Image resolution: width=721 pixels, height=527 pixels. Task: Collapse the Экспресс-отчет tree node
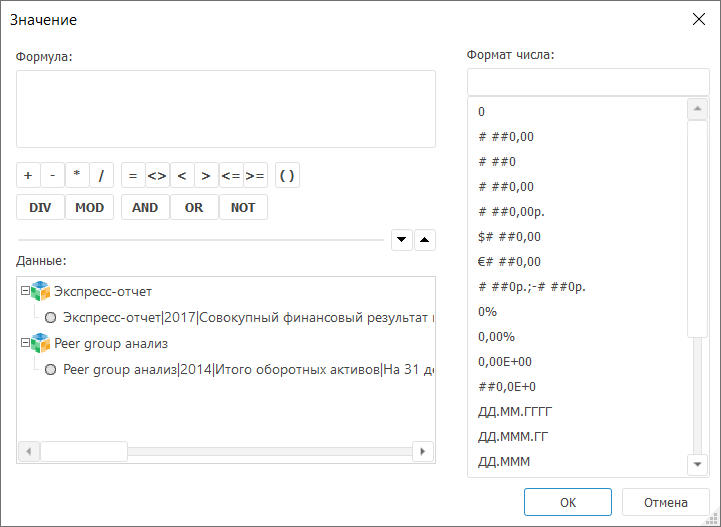[x=26, y=292]
